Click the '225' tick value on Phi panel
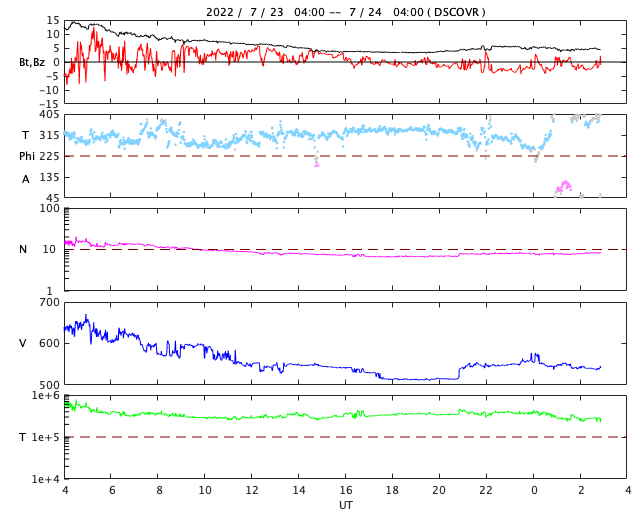 [49, 156]
